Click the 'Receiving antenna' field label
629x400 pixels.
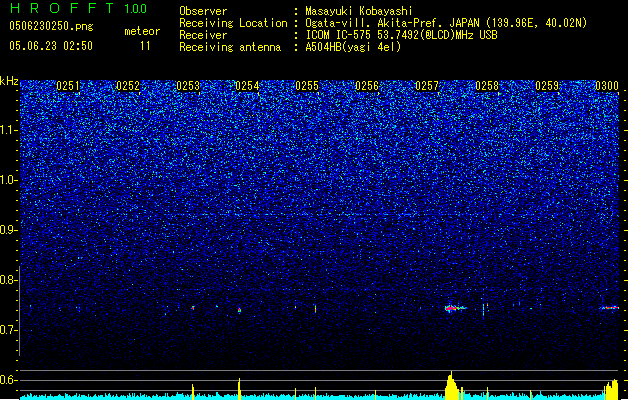pos(230,47)
